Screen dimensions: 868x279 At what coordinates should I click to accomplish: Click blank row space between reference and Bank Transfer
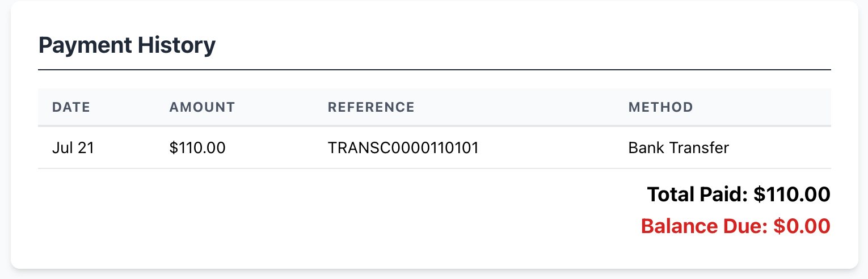point(553,149)
